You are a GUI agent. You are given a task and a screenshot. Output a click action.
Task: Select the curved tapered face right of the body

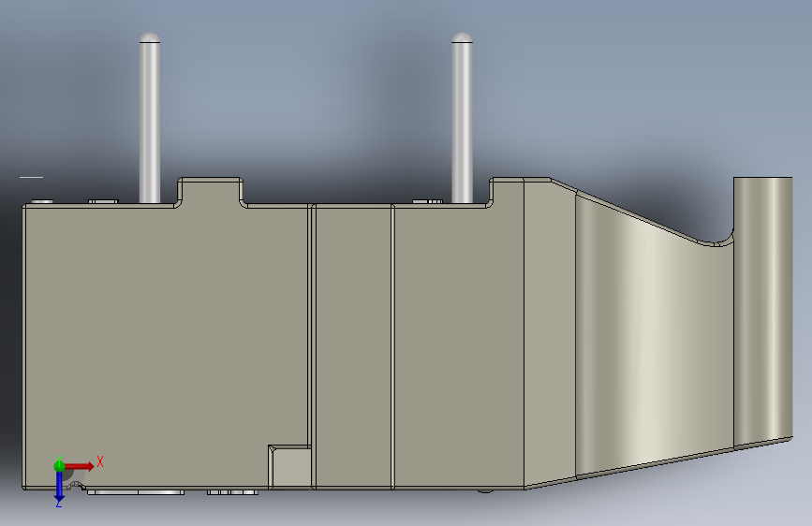click(x=655, y=337)
